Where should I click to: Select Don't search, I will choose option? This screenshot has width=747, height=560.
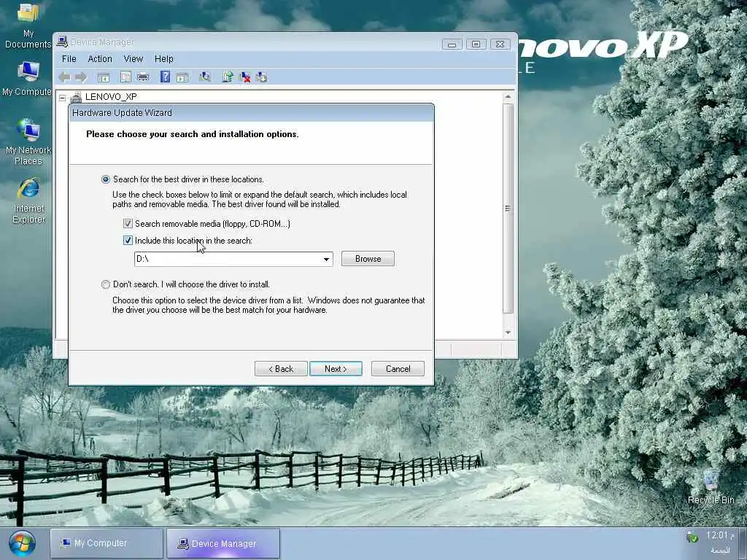click(x=105, y=284)
